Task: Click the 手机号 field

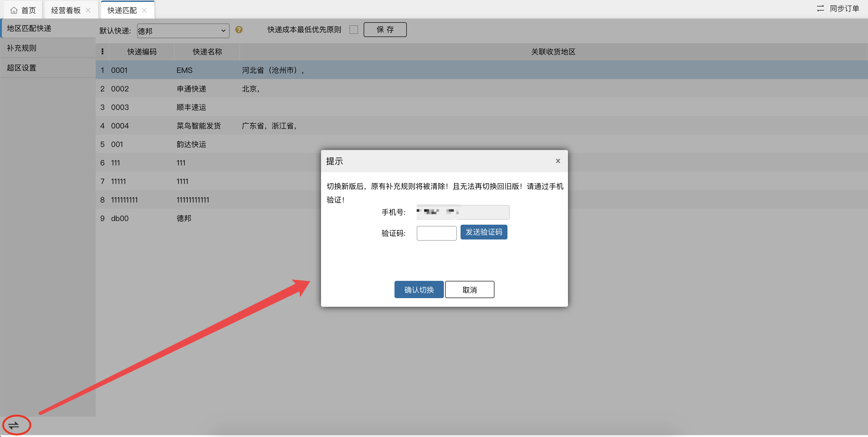Action: pos(463,212)
